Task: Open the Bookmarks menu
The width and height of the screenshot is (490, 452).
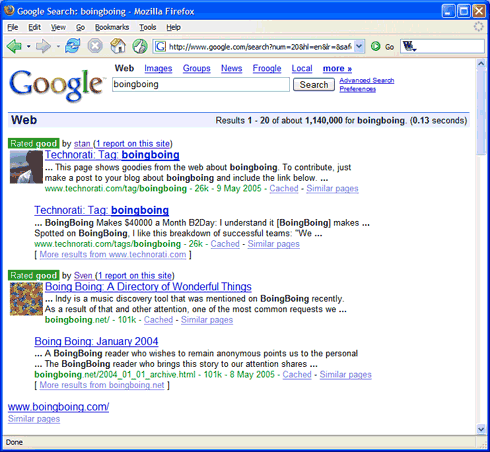Action: click(112, 27)
